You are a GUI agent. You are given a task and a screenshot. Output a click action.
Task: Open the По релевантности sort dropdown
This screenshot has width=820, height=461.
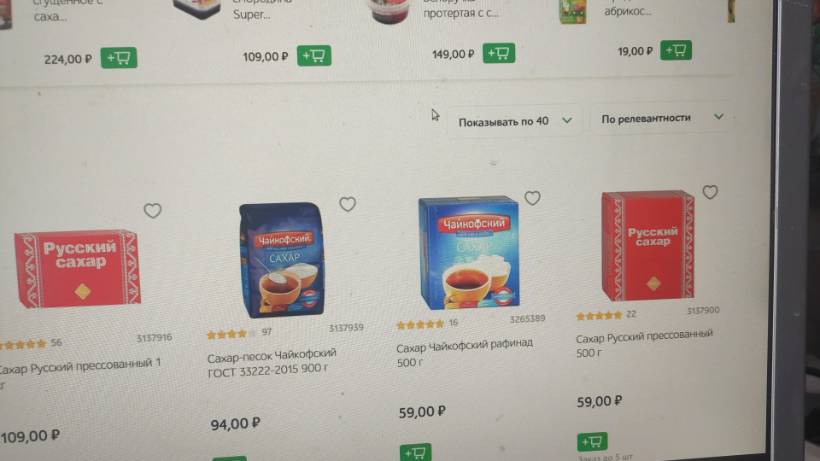(x=662, y=118)
